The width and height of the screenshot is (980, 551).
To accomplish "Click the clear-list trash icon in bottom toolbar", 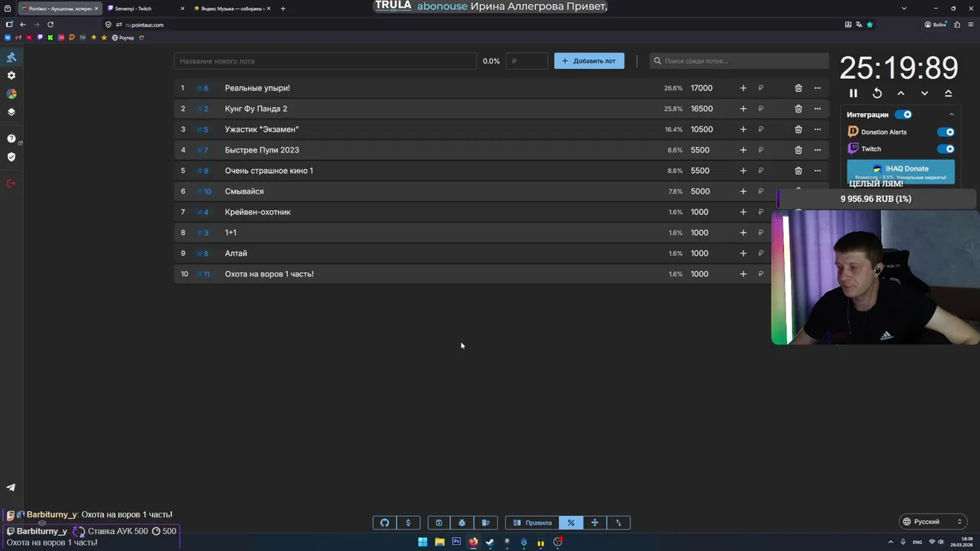I will tap(485, 523).
